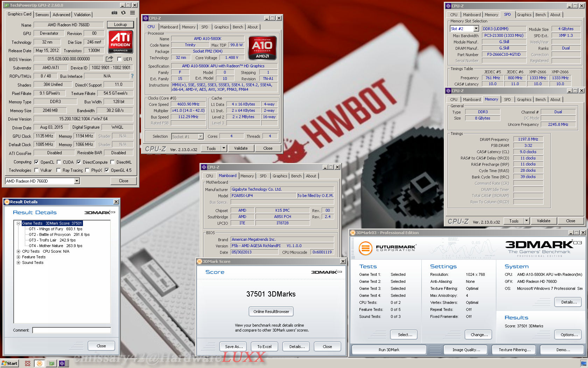
Task: Take a GPU-Z screenshot with camera icon
Action: coord(114,13)
